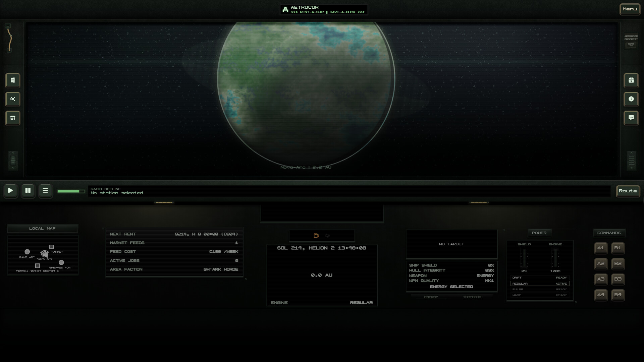Click the Aetrocor Property plate at top right
644x362 pixels.
point(631,41)
